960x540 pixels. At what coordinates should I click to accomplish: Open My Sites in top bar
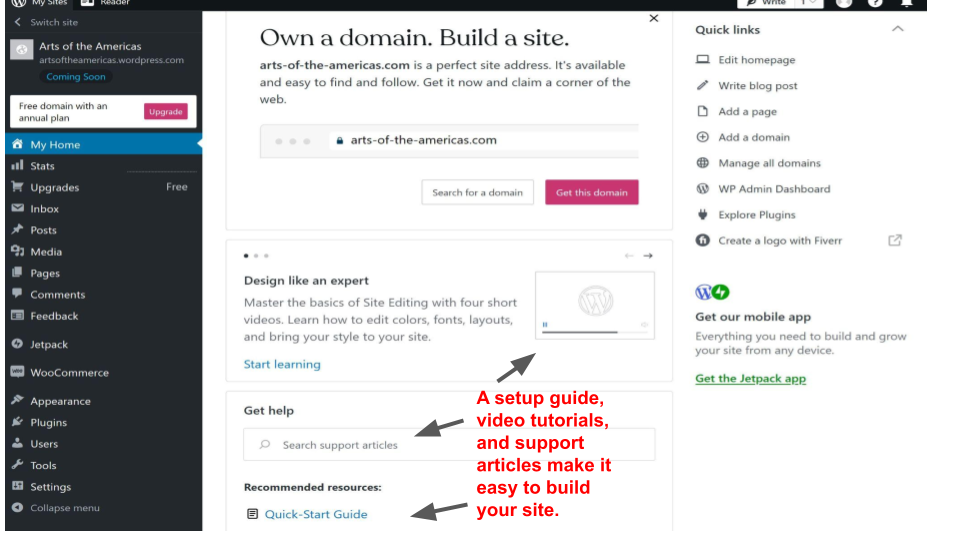(x=39, y=3)
